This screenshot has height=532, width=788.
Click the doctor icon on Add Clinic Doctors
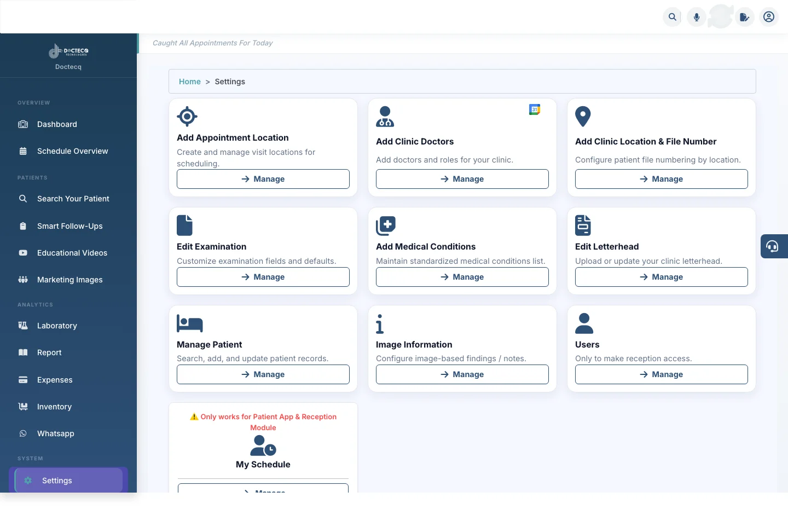[385, 117]
